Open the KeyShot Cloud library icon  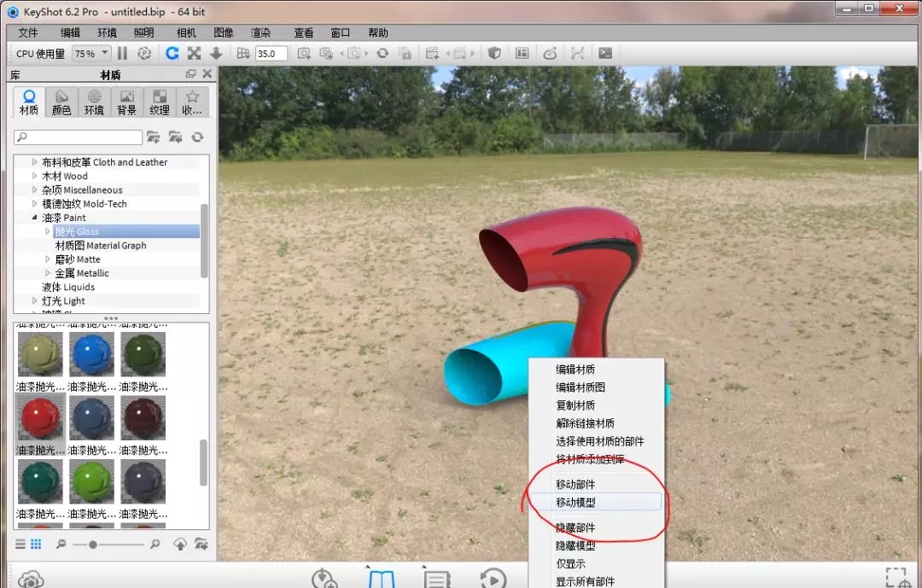click(x=30, y=579)
